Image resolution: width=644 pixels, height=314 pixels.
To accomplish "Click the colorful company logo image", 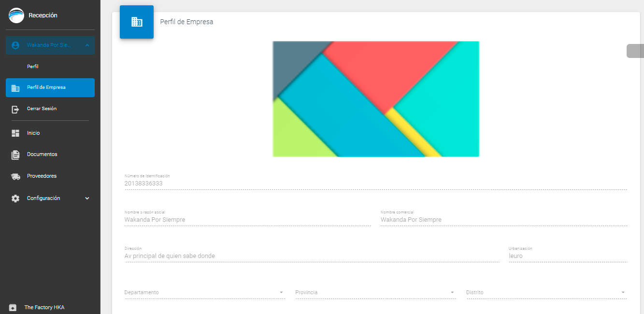I will click(376, 99).
